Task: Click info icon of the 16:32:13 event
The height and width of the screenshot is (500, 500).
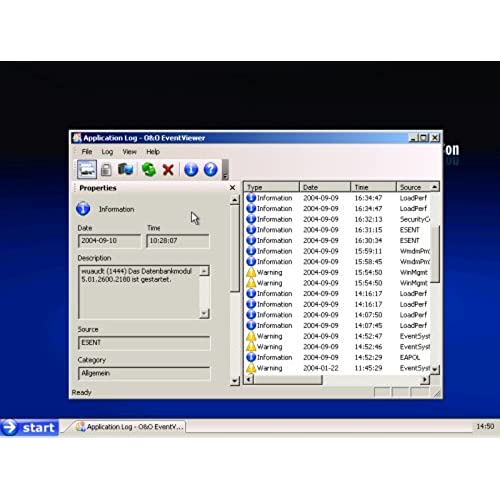Action: [251, 219]
